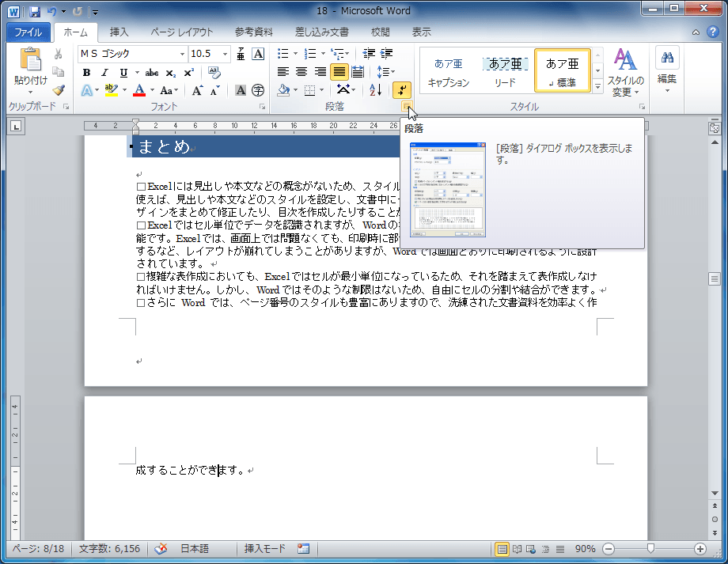Set center text alignment

pyautogui.click(x=301, y=72)
